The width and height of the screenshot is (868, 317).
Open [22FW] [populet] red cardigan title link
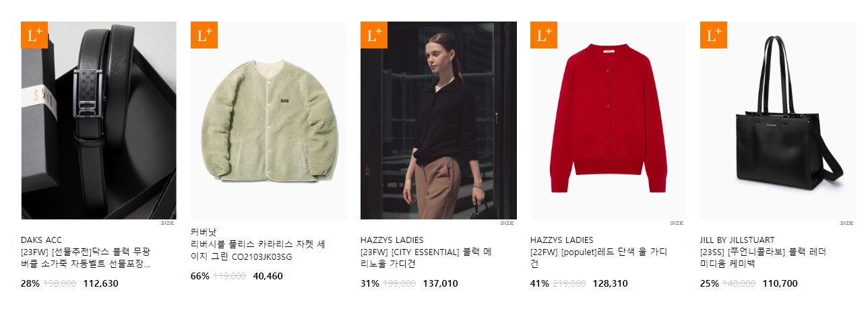[x=598, y=258]
